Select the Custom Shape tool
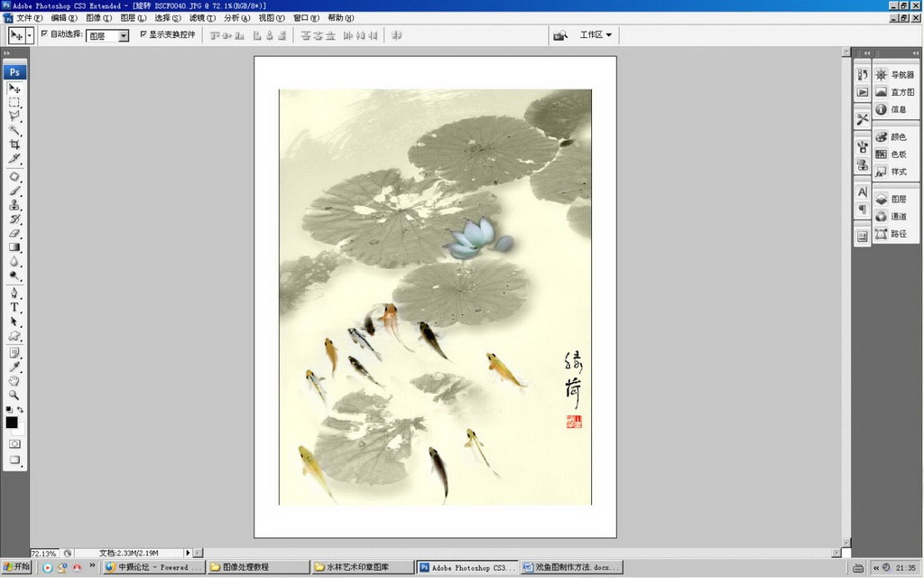The height and width of the screenshot is (578, 924). point(14,336)
